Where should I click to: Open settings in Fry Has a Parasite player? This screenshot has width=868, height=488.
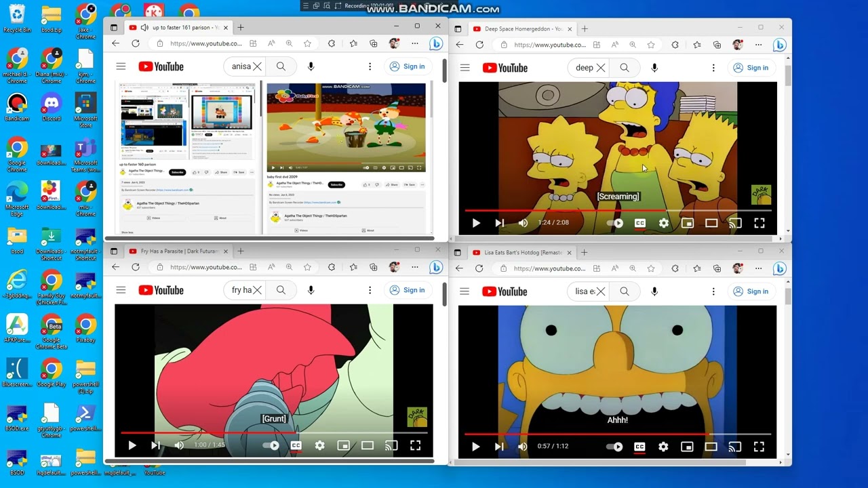(320, 445)
